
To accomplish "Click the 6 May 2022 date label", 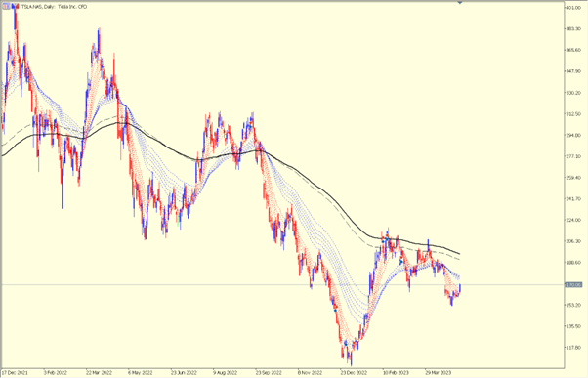I will click(141, 373).
